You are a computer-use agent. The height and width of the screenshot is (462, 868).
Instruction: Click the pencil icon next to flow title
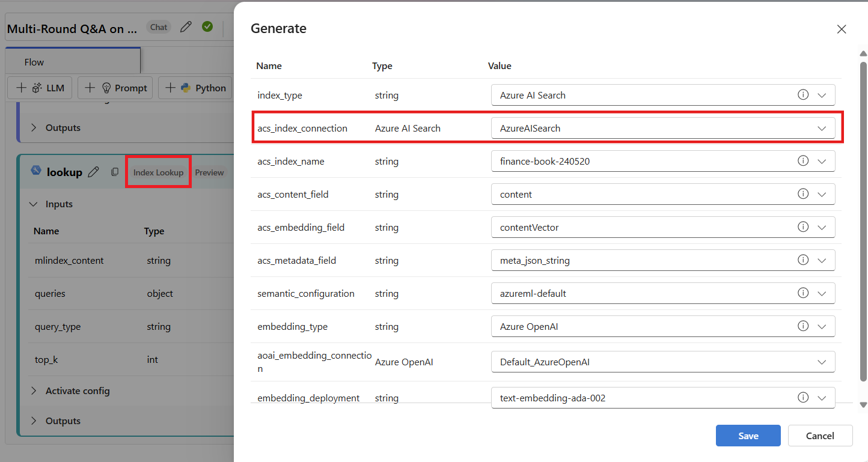[186, 27]
